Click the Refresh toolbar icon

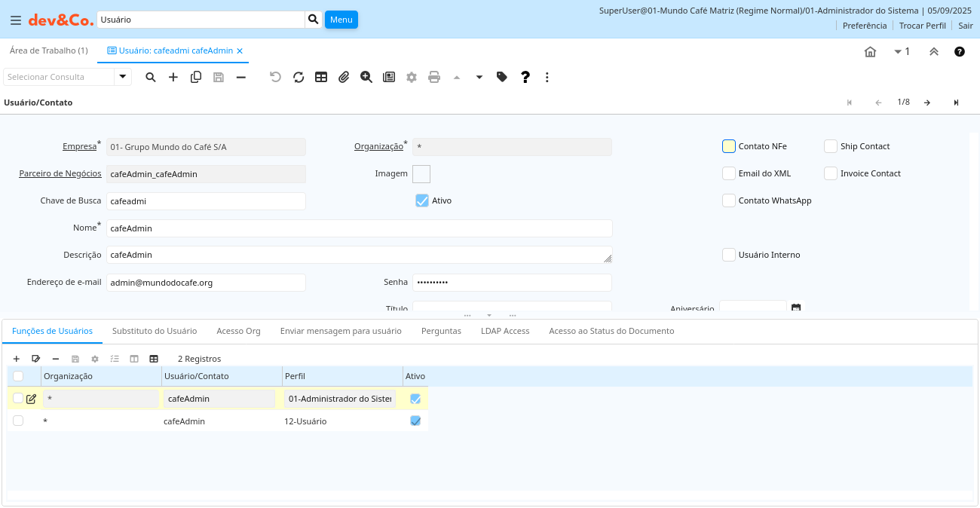(x=299, y=77)
